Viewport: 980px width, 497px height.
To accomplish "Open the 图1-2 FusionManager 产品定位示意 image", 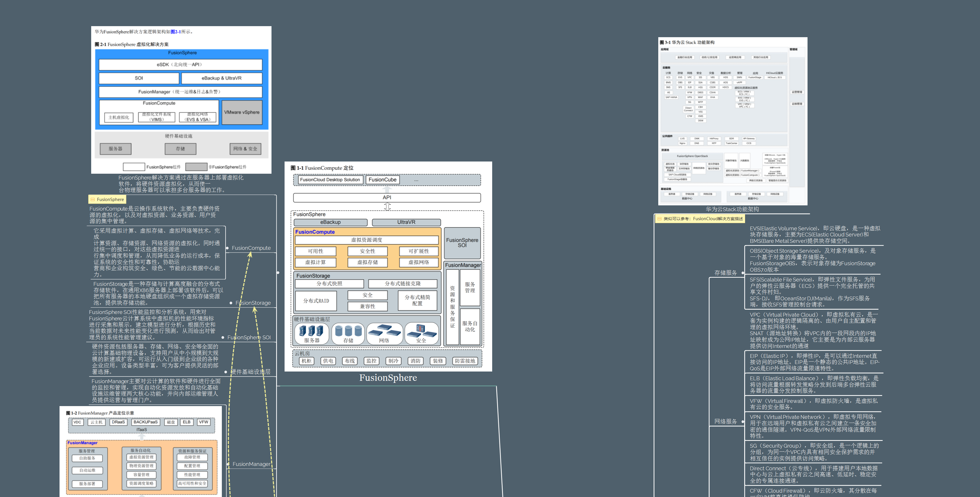I will (x=141, y=451).
